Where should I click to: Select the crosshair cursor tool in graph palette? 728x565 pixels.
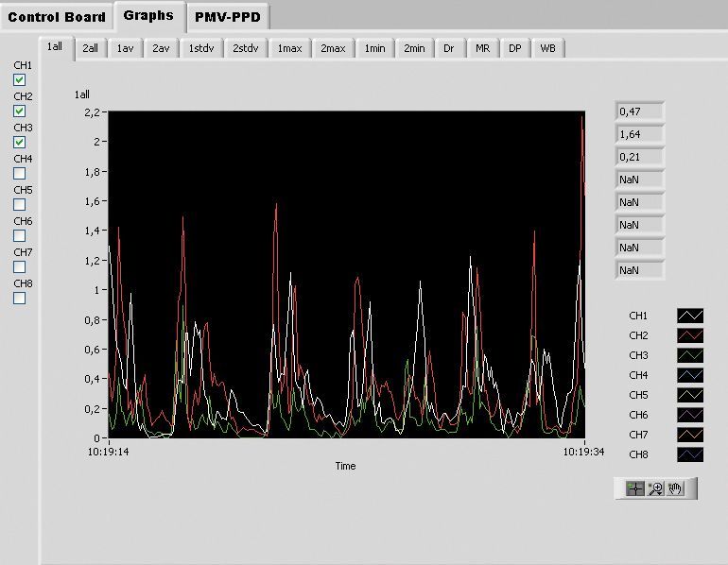[635, 488]
